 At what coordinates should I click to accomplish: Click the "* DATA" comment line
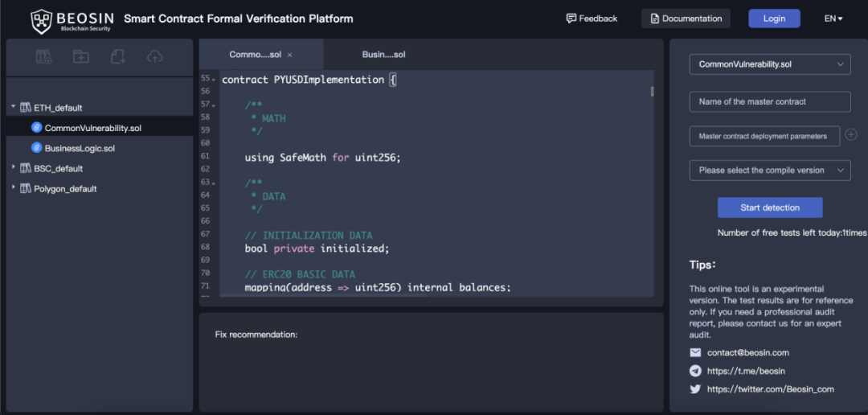[268, 196]
